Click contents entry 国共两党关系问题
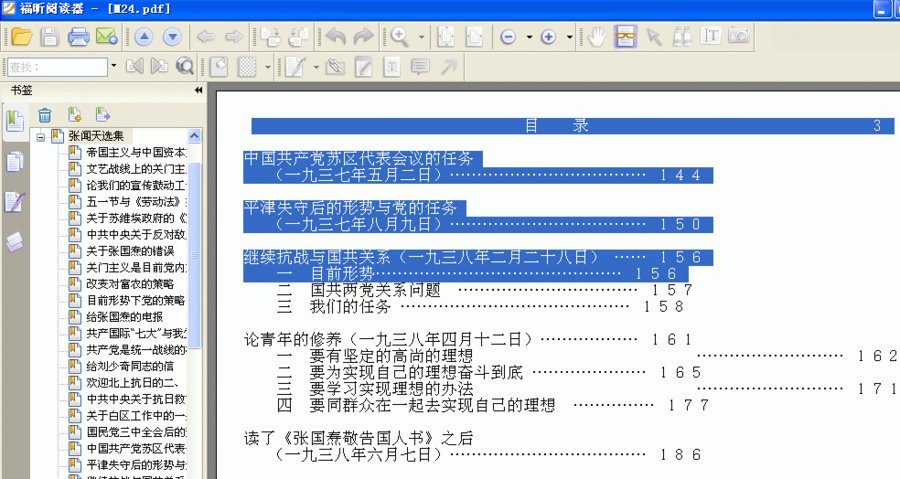This screenshot has height=479, width=900. (375, 290)
